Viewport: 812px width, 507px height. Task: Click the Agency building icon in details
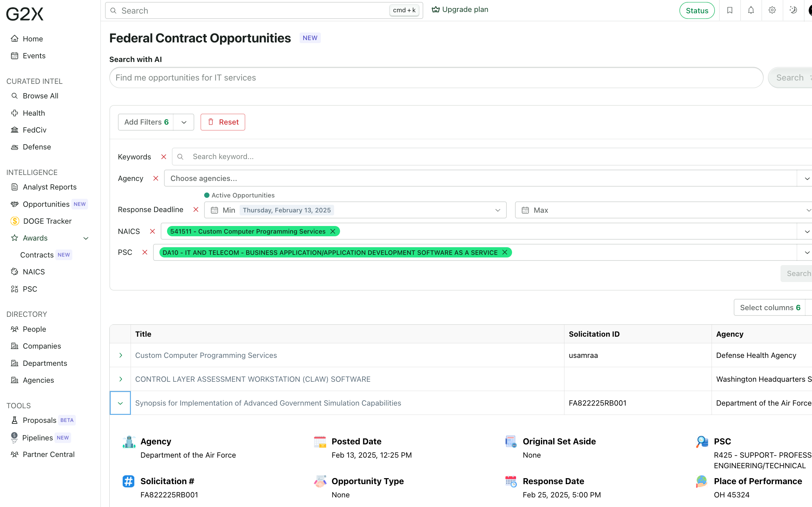click(129, 442)
